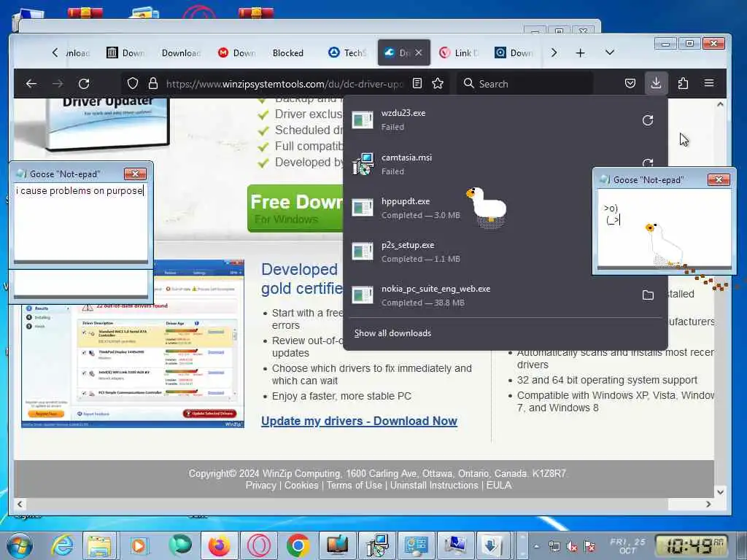Open the Windows Start orb

[x=20, y=545]
